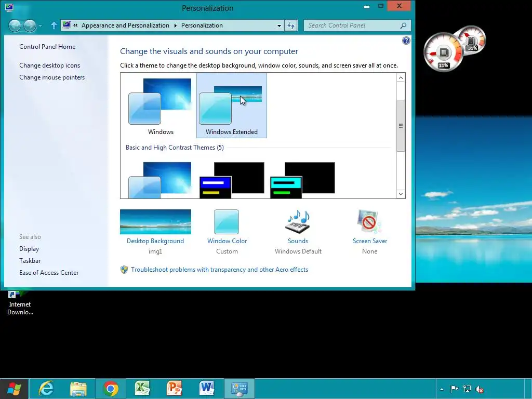Select the Windows theme
Viewport: 532px width, 399px height.
(160, 106)
